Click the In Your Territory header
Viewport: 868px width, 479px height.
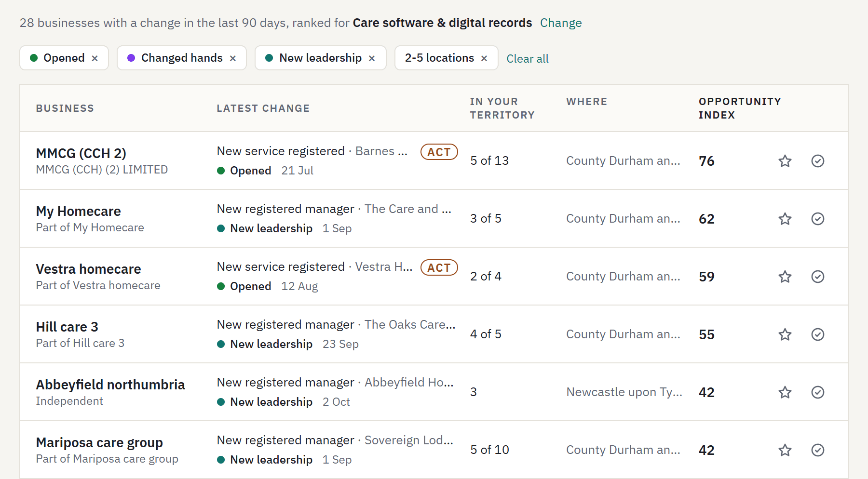pos(502,108)
